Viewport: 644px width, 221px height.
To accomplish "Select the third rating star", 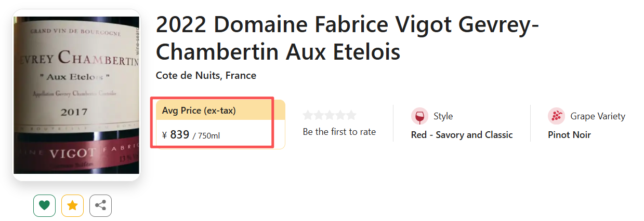I will coord(330,115).
